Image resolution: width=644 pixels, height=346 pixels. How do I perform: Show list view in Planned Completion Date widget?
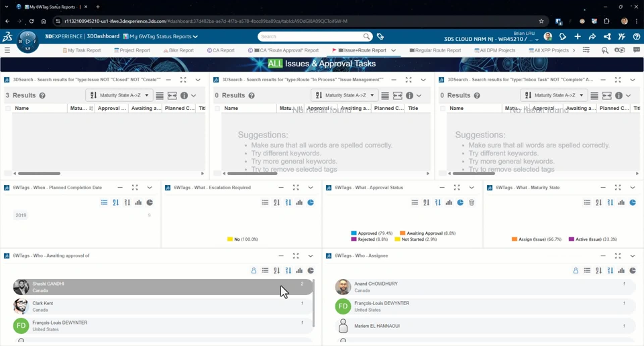click(104, 203)
